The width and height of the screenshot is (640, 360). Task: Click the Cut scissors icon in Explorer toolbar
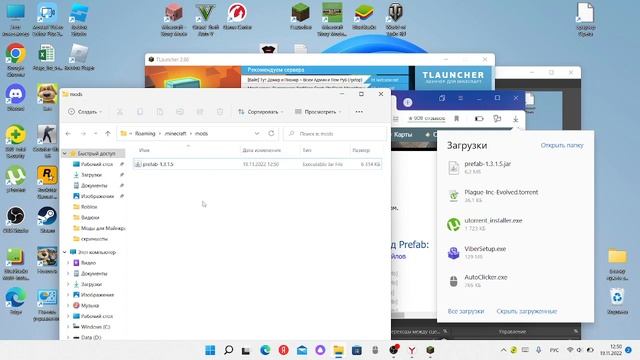(x=120, y=112)
